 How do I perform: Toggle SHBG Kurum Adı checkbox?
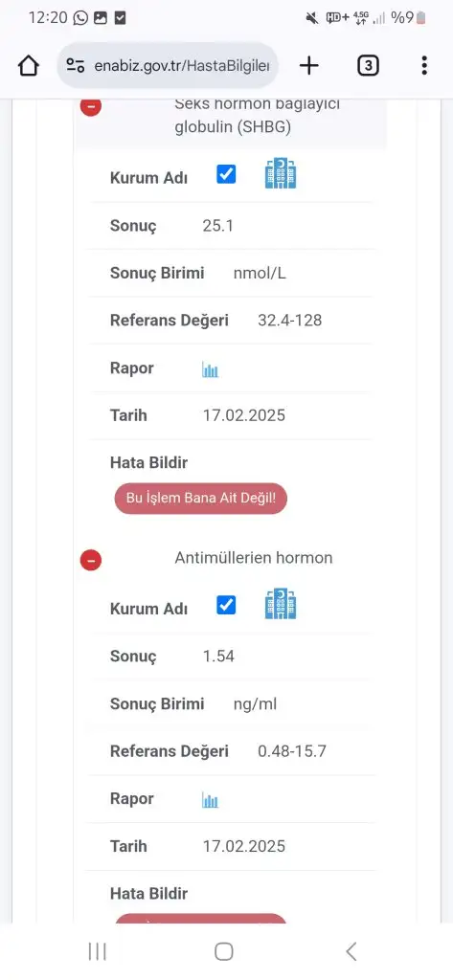click(x=226, y=174)
